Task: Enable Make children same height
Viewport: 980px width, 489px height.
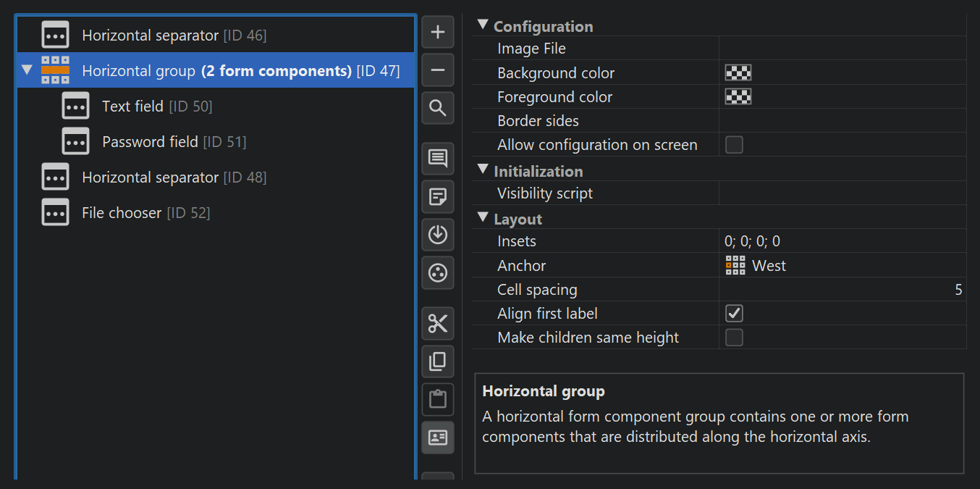Action: (x=734, y=338)
